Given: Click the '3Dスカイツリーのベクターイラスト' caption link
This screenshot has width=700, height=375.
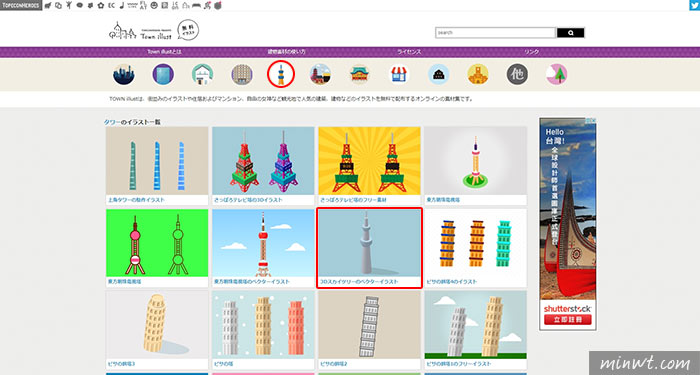Looking at the screenshot, I should 359,282.
